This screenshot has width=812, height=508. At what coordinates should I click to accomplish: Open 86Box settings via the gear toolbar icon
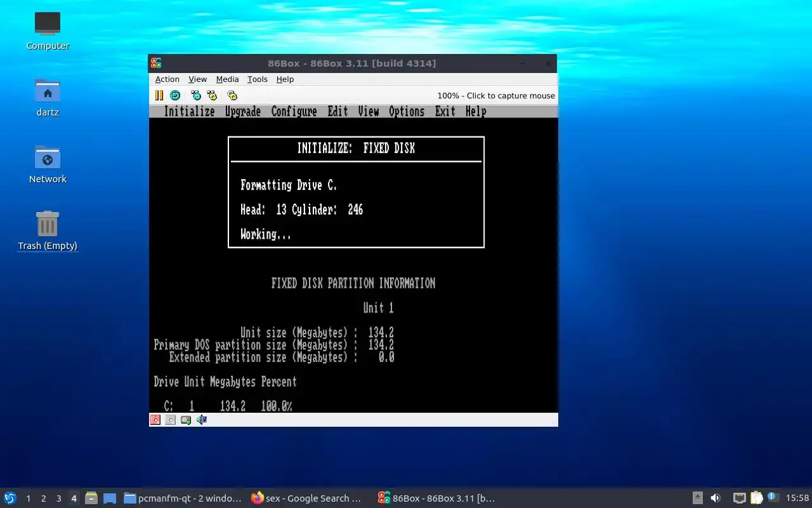(232, 95)
